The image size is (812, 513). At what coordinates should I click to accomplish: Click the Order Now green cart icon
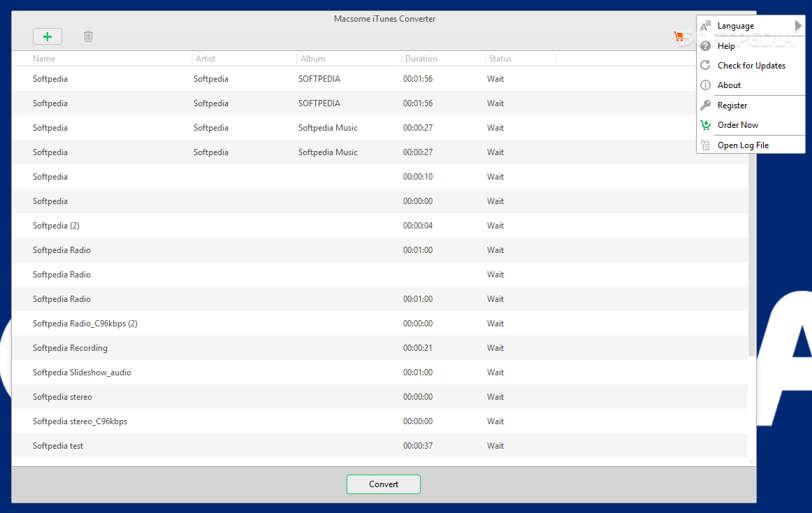(x=705, y=125)
